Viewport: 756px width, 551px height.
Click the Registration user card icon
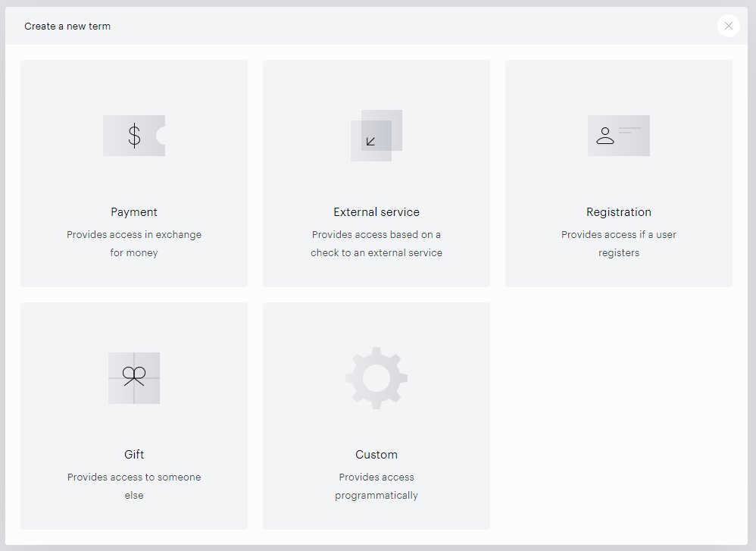click(619, 136)
